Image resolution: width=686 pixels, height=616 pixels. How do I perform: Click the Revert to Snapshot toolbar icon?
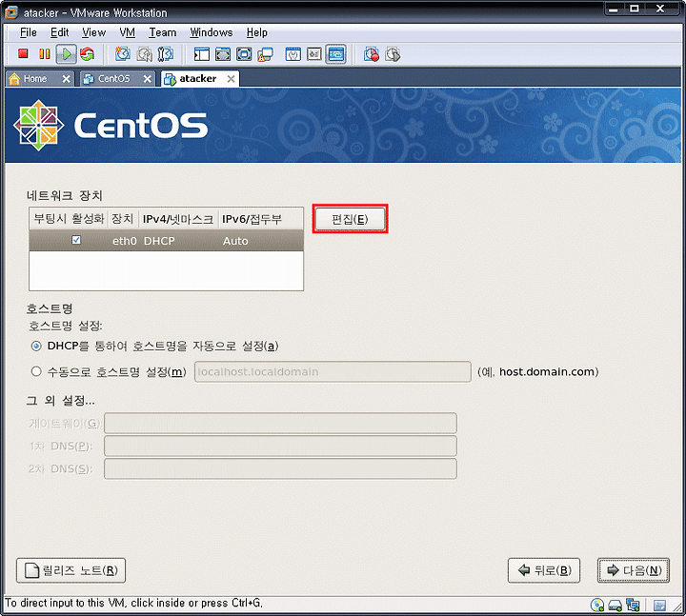pos(145,54)
